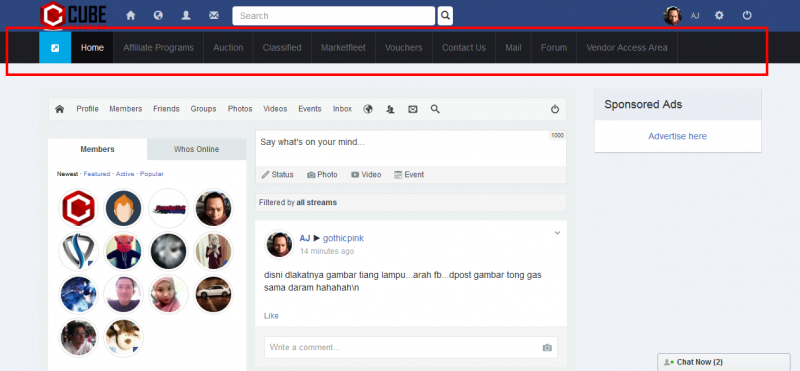Open Inbox in the community toolbar
The image size is (800, 371).
pos(342,109)
